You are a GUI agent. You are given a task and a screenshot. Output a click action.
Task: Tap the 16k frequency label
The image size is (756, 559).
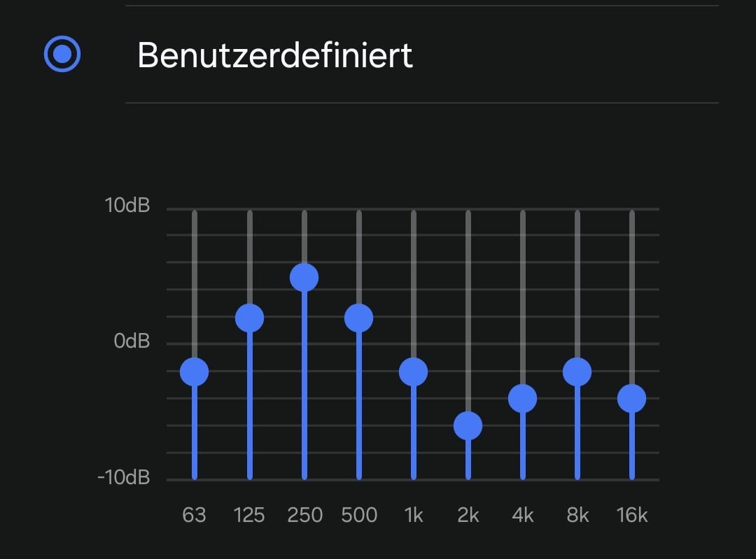point(631,516)
